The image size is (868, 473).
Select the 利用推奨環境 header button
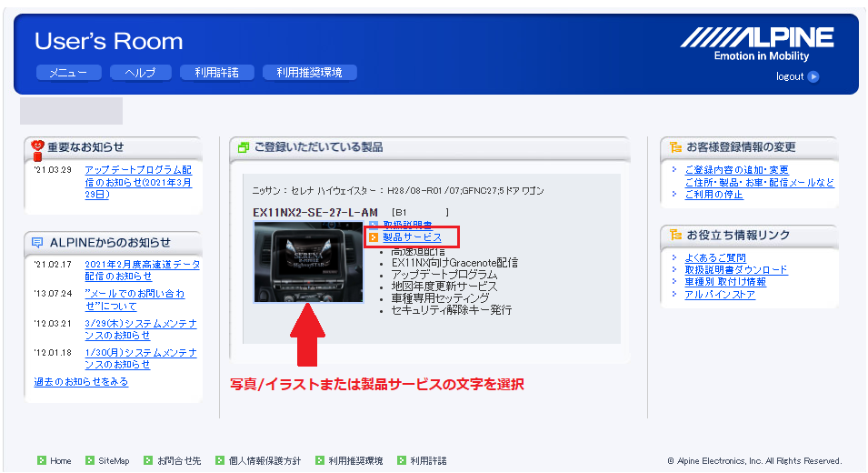309,73
